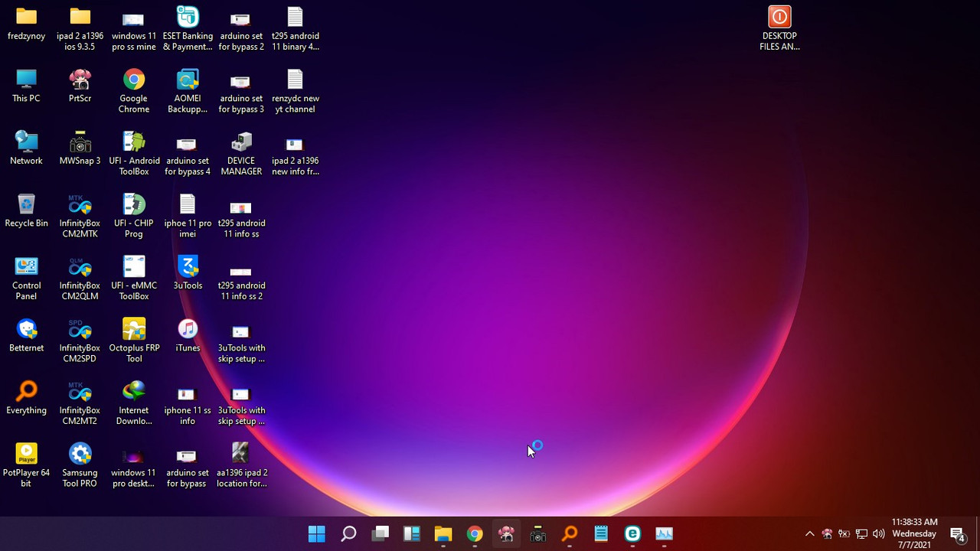980x551 pixels.
Task: Select the PrtScr desktop shortcut
Action: (x=80, y=86)
